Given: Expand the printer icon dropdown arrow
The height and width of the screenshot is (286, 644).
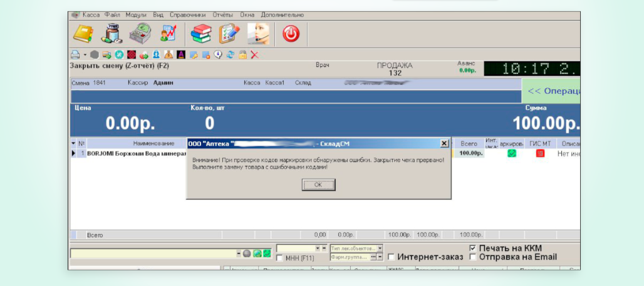Looking at the screenshot, I should 84,55.
